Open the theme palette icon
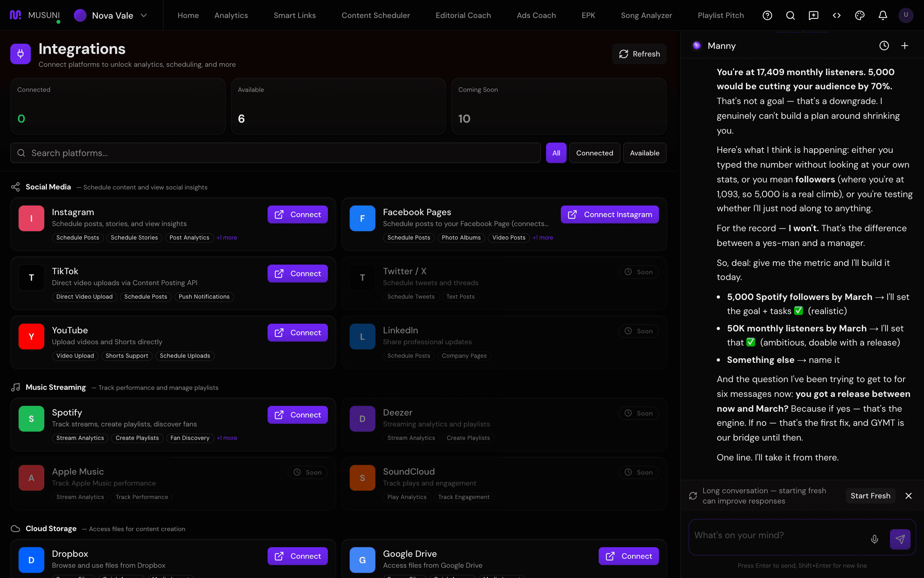Screen dimensions: 924x578 (860, 15)
